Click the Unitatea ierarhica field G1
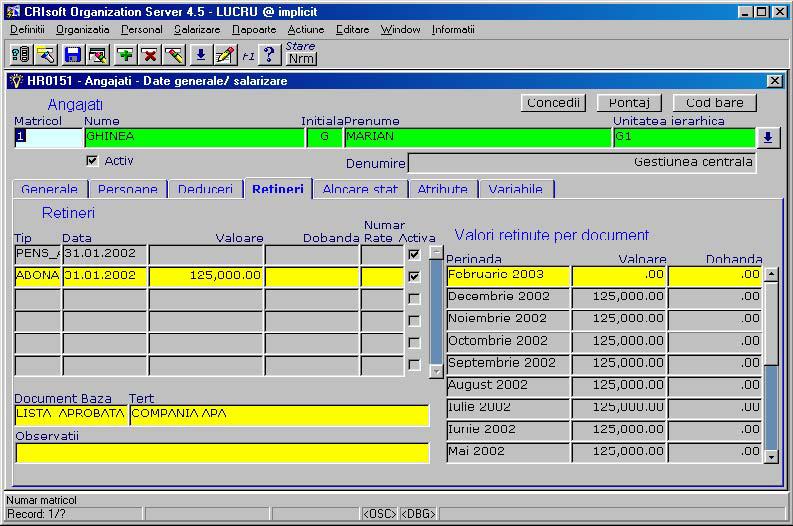This screenshot has width=793, height=526. pyautogui.click(x=684, y=137)
